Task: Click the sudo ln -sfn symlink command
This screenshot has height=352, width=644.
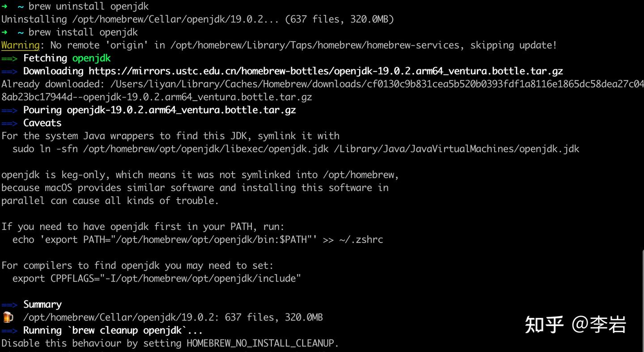Action: [296, 149]
